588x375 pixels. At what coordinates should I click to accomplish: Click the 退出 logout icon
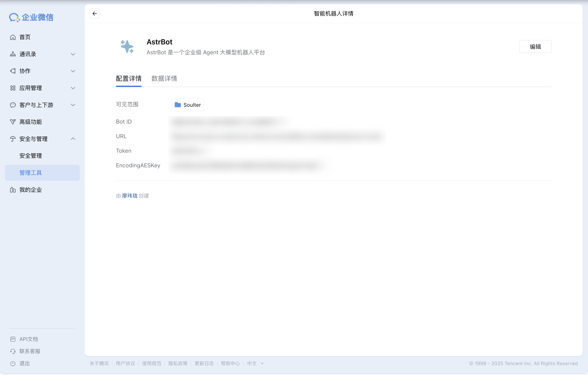pyautogui.click(x=13, y=363)
